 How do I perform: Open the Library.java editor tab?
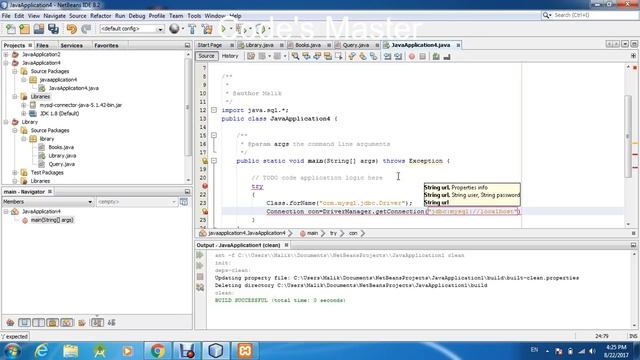click(x=259, y=45)
